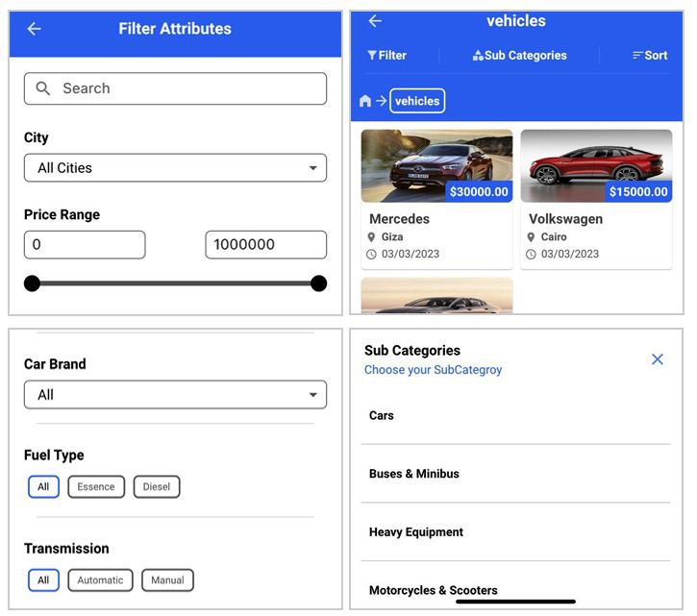Image resolution: width=697 pixels, height=616 pixels.
Task: Click the Filter funnel icon
Action: tap(372, 55)
